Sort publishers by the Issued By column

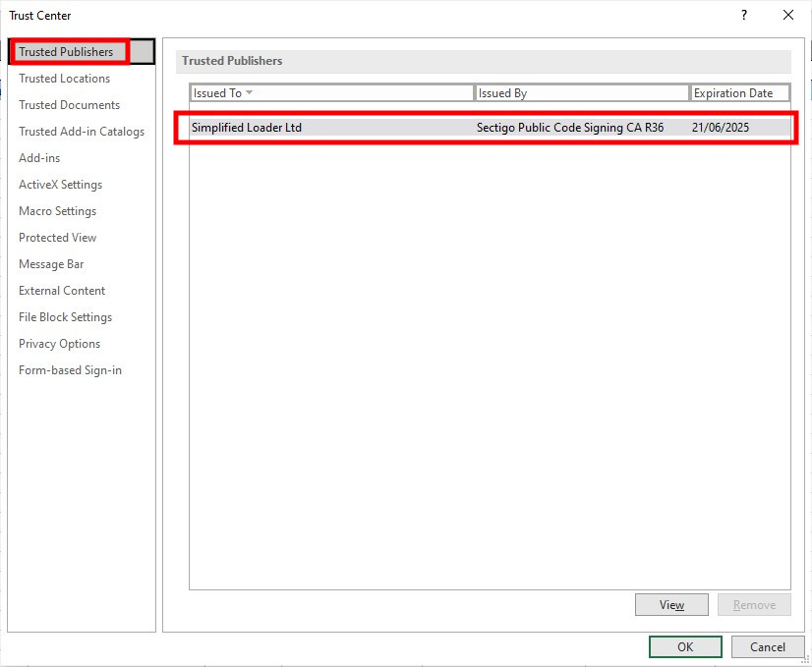click(582, 92)
